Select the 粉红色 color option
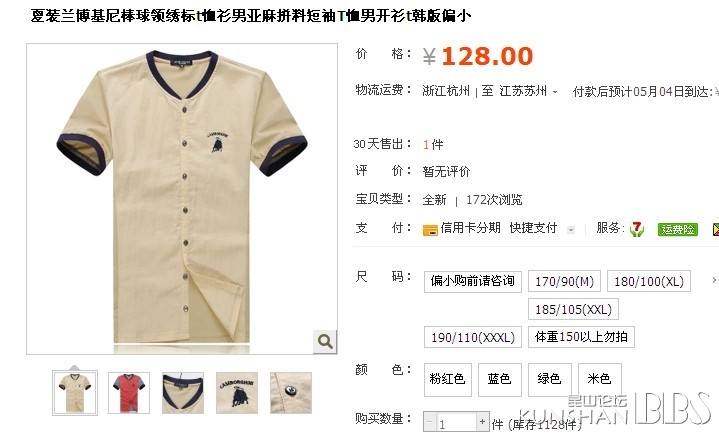The image size is (719, 435). tap(448, 380)
